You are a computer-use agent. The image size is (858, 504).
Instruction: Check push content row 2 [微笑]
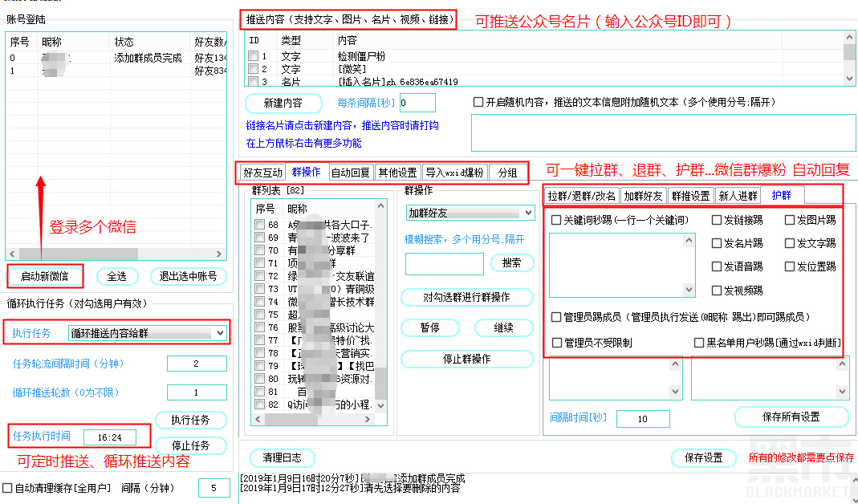[254, 69]
